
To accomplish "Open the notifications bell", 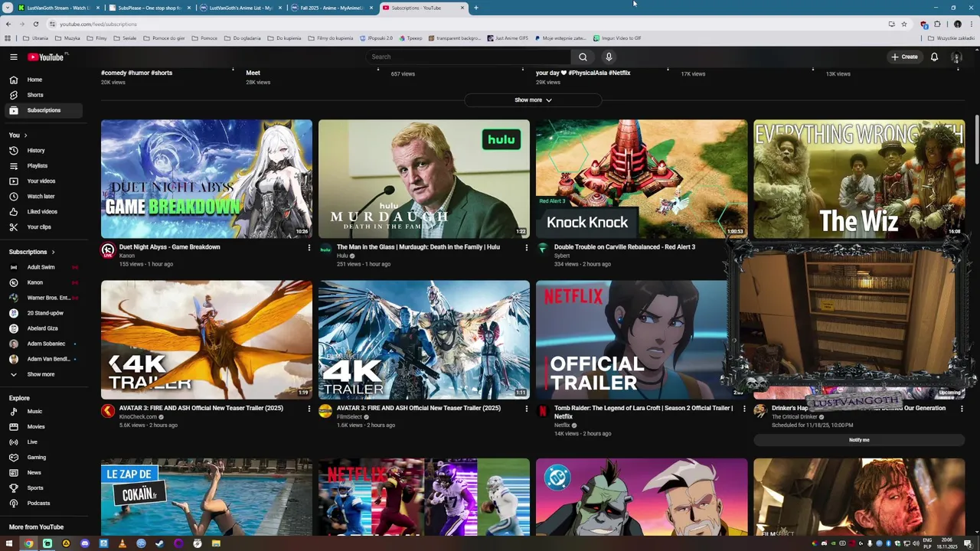I will click(934, 57).
